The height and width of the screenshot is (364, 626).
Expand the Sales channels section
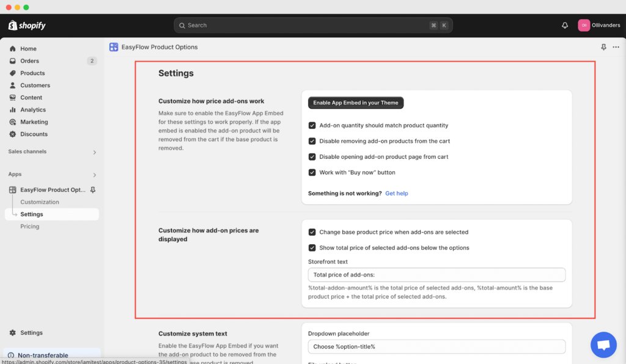tap(52, 152)
